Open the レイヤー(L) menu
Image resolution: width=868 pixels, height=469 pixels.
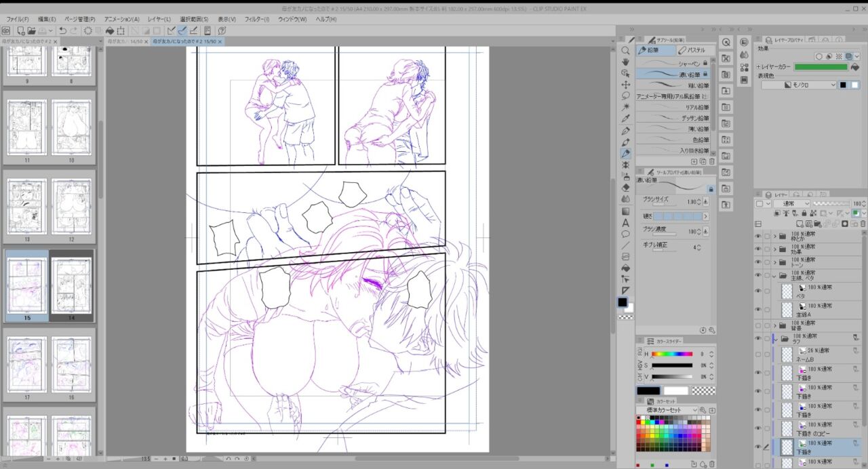[x=159, y=19]
